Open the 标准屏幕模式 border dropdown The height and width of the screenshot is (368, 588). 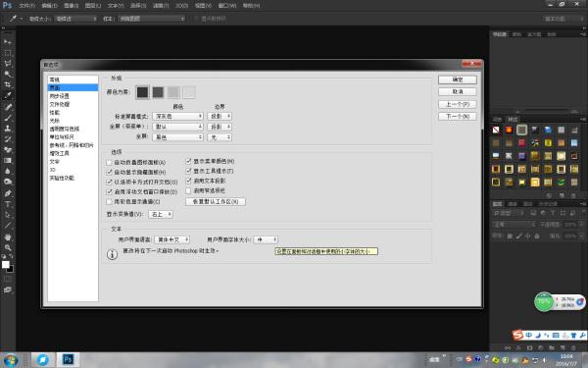(x=220, y=117)
